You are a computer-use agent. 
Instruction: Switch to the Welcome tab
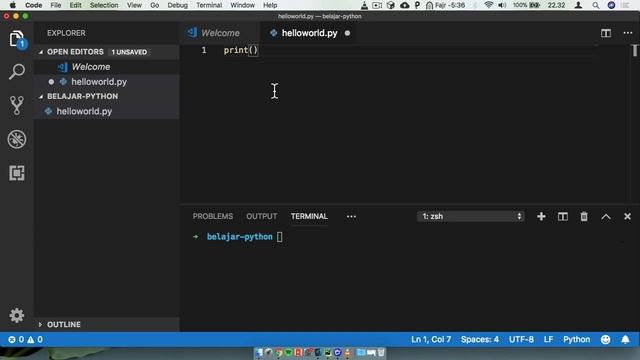(x=220, y=33)
